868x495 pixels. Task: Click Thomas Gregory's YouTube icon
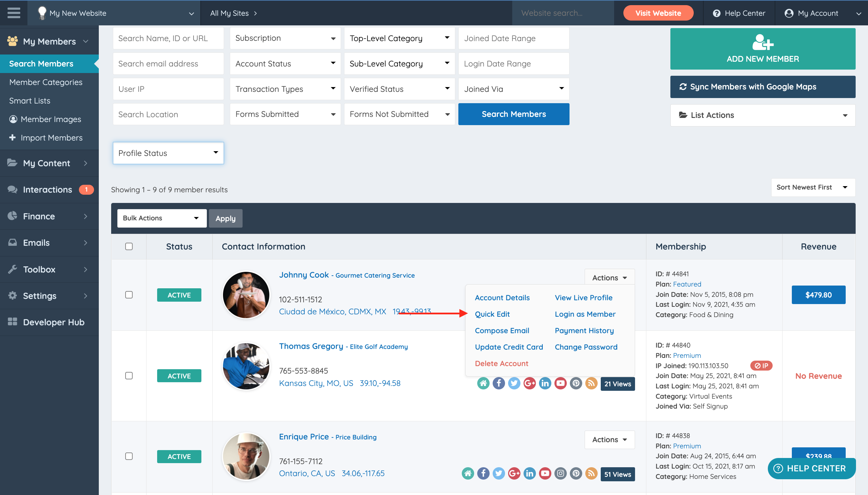560,383
